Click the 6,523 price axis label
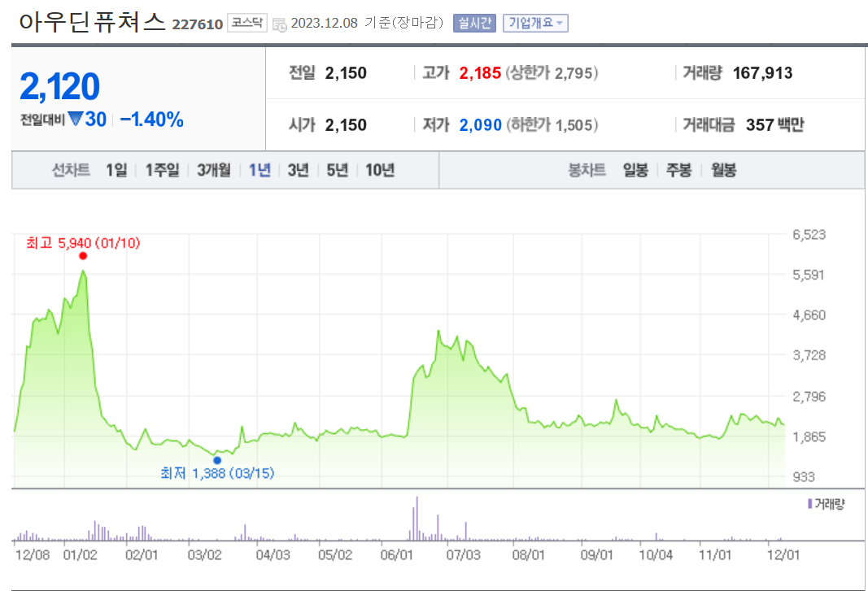This screenshot has height=591, width=868. coord(809,235)
